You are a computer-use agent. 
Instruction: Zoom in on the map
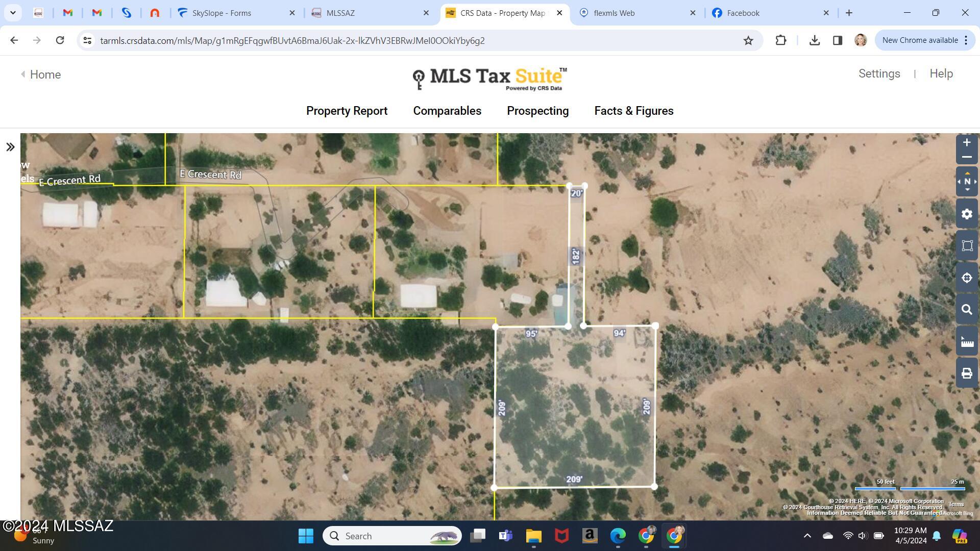[x=966, y=142]
